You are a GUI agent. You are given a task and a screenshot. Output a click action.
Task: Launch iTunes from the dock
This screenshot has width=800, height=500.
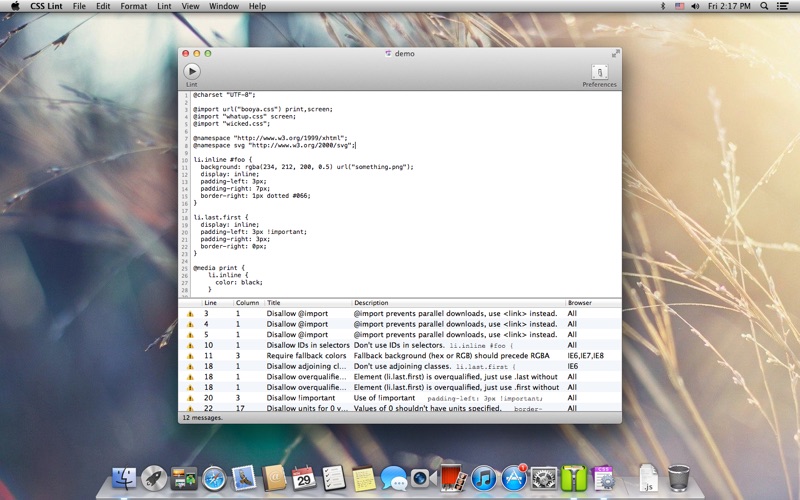coord(484,478)
